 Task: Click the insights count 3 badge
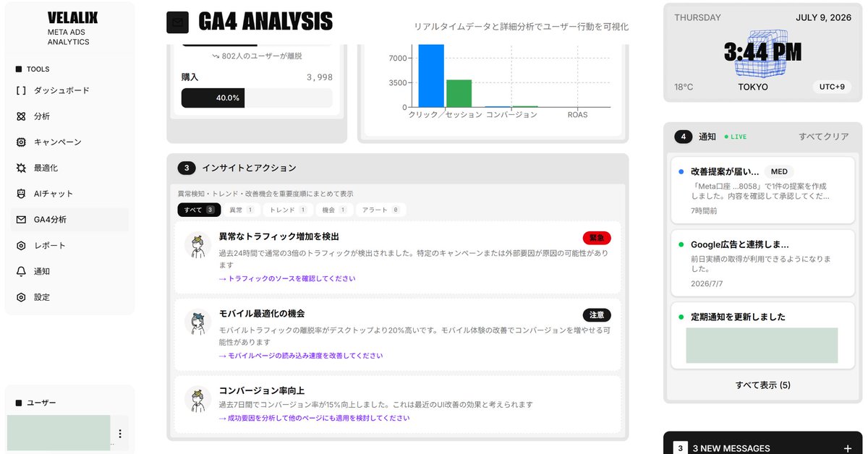pyautogui.click(x=186, y=168)
